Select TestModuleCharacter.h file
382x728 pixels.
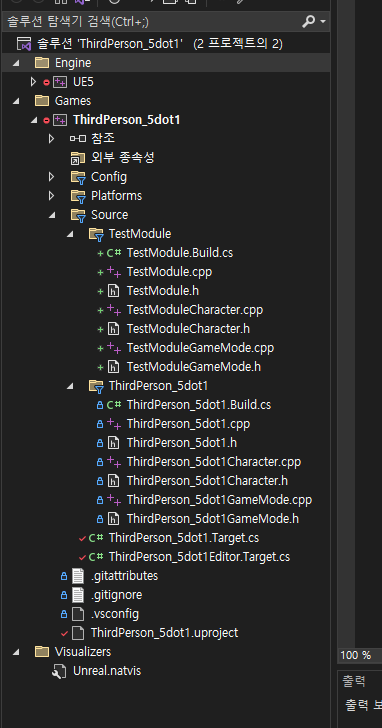(188, 329)
